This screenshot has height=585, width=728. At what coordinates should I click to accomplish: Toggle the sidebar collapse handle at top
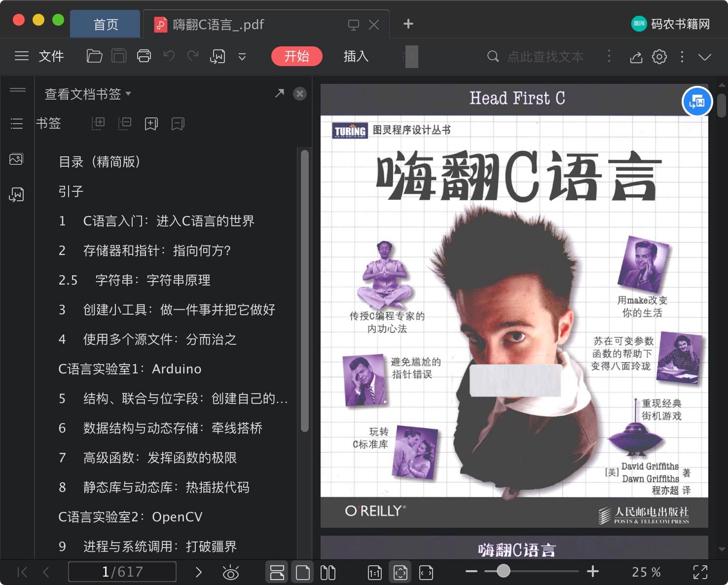pyautogui.click(x=18, y=90)
